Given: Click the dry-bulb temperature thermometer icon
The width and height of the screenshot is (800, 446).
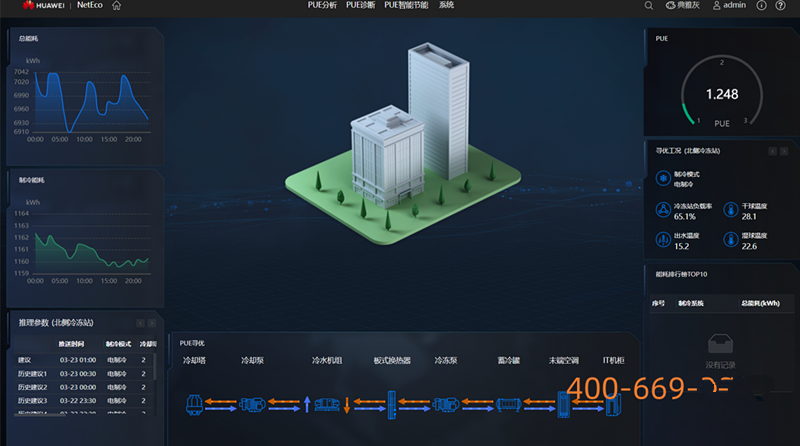Looking at the screenshot, I should point(731,210).
